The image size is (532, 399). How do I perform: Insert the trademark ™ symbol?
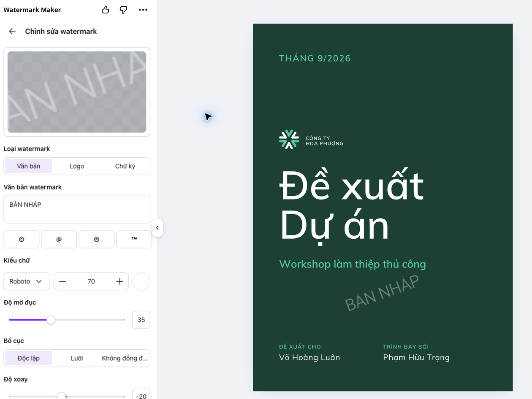click(134, 239)
